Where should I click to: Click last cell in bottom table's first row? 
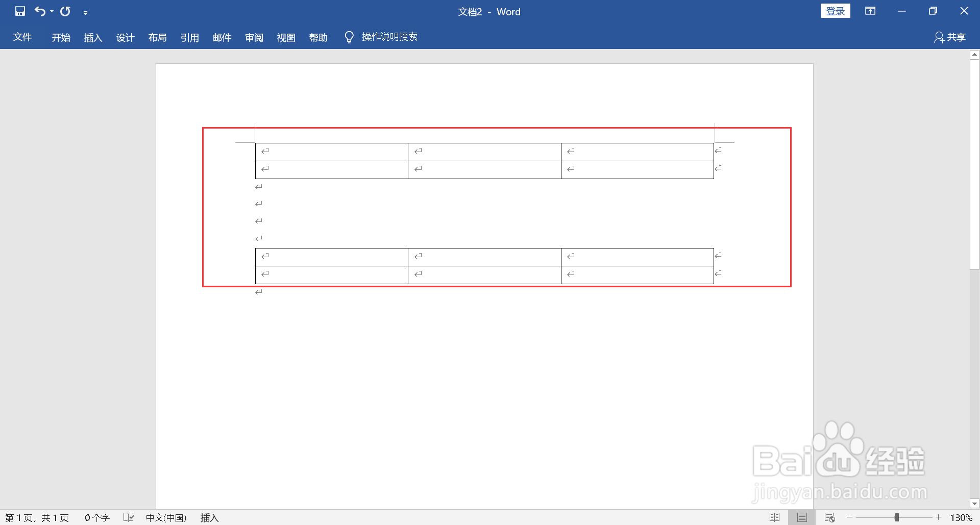(638, 257)
